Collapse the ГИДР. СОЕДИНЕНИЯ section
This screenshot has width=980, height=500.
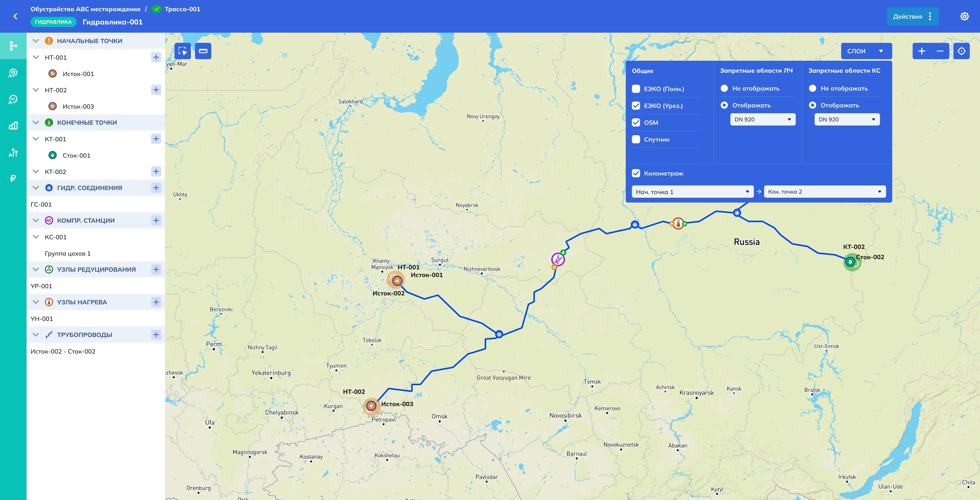point(36,188)
